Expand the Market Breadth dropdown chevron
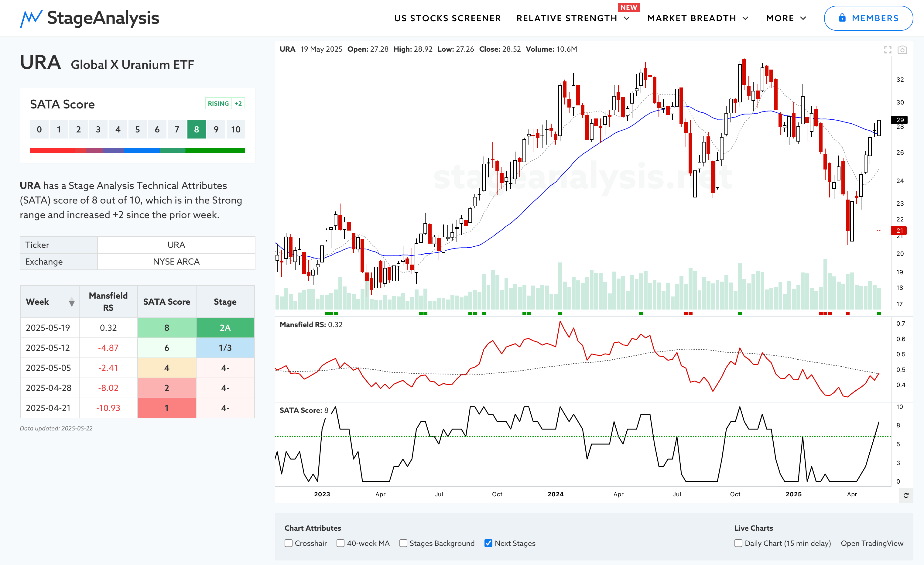The image size is (924, 565). [745, 18]
